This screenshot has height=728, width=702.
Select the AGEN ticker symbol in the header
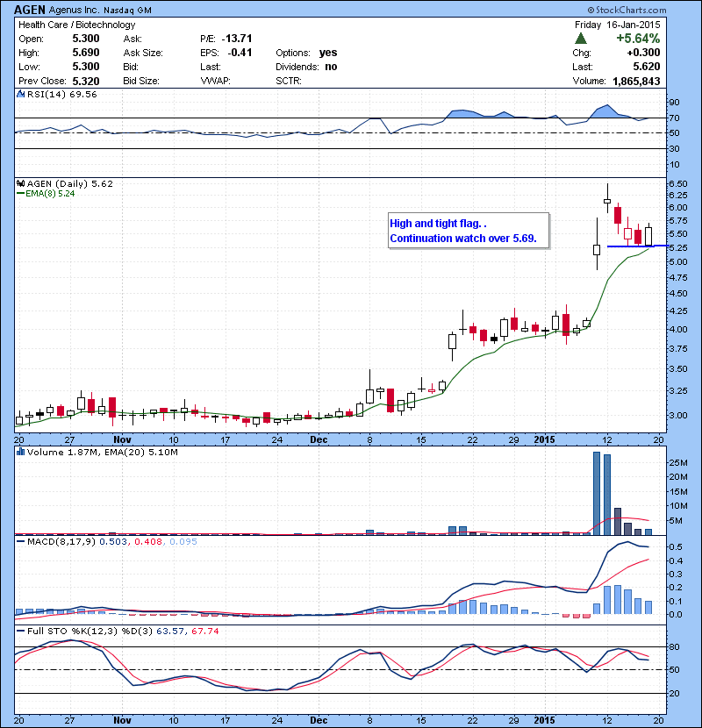point(30,10)
